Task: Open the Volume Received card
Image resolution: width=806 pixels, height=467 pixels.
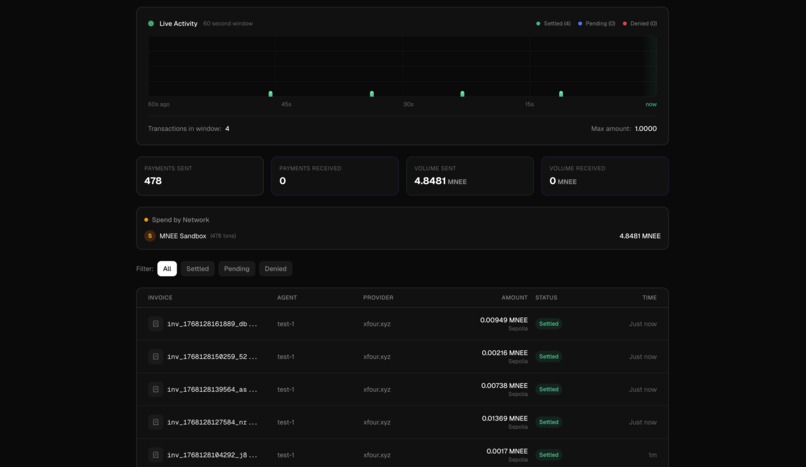Action: (605, 176)
